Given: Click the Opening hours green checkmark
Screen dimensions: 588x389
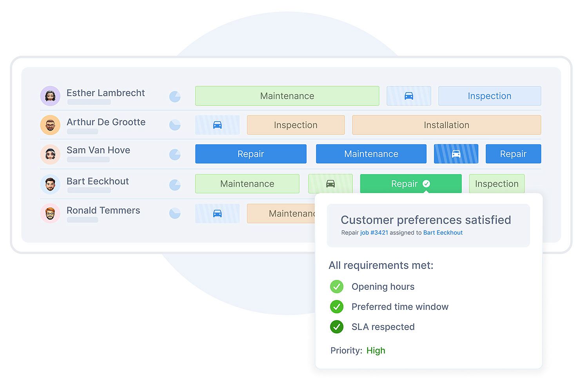Looking at the screenshot, I should 336,287.
